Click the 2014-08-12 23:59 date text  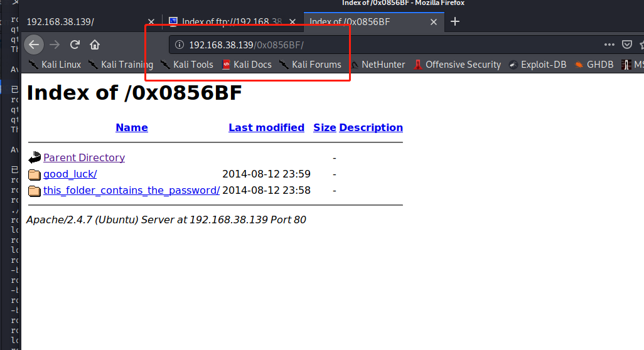coord(266,174)
